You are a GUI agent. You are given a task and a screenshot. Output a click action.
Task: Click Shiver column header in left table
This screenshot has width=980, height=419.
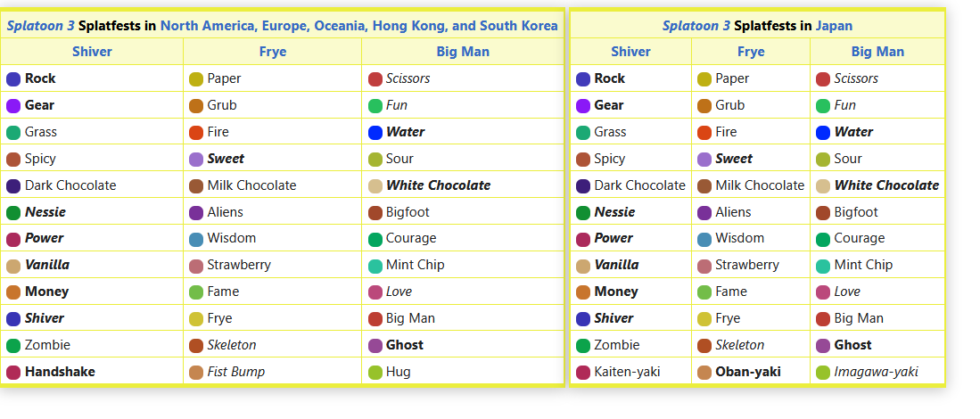click(92, 52)
